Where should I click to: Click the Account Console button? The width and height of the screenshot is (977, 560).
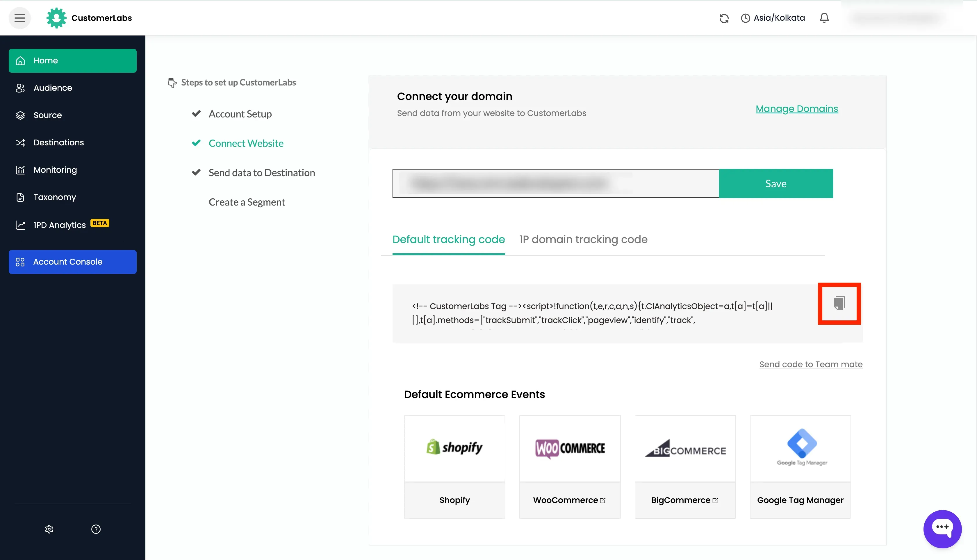(x=73, y=262)
